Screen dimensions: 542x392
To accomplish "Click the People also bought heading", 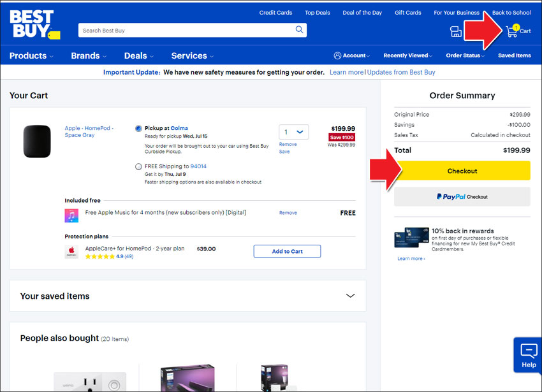I will pos(59,338).
